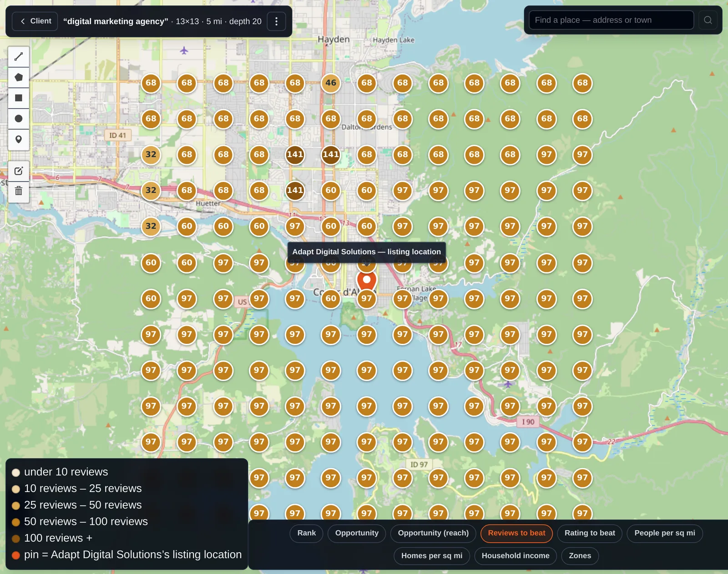Show People per sq mi layer
The height and width of the screenshot is (574, 728).
[665, 533]
